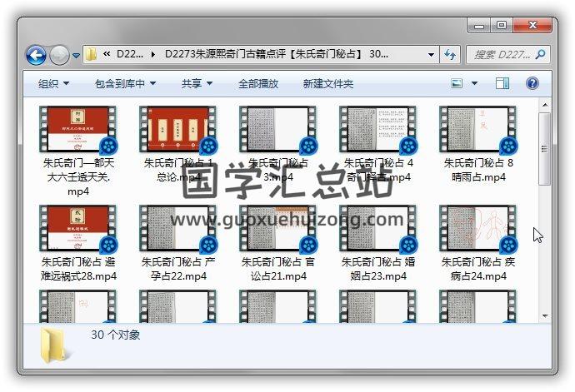Click the file name 朱氏奇门—都天大六壬透天关.mp4

(x=78, y=177)
